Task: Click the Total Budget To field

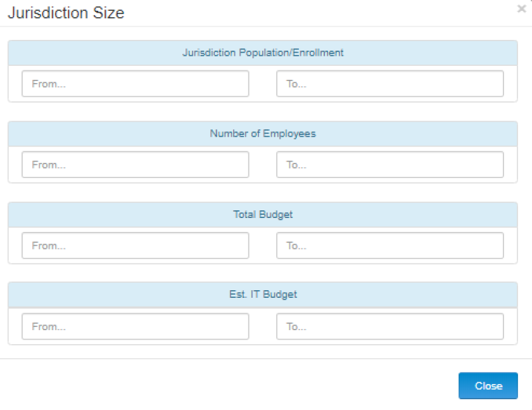Action: coord(390,245)
